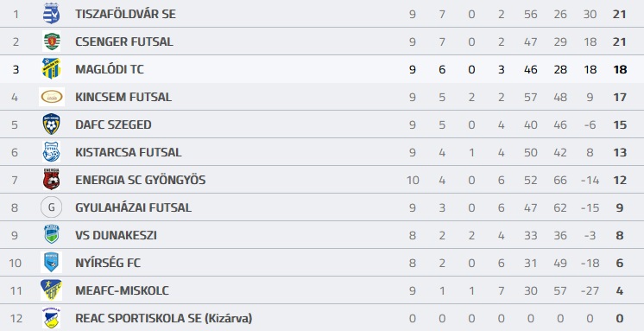This screenshot has width=644, height=331.
Task: Click the REAC Sportiskola SE logo
Action: coord(51,318)
